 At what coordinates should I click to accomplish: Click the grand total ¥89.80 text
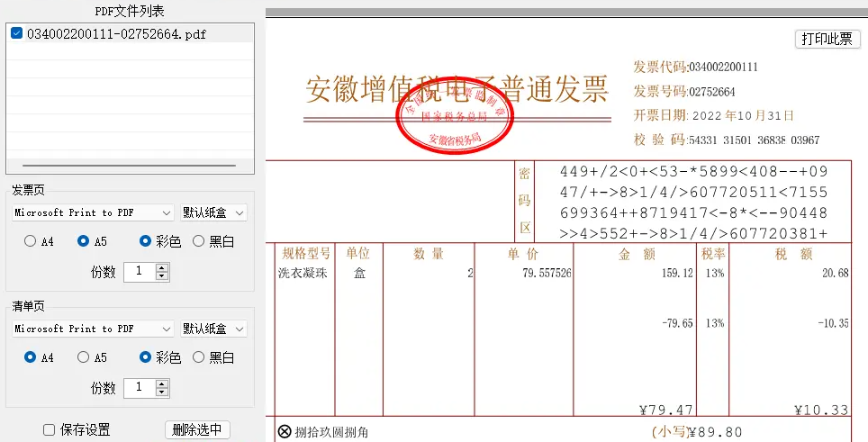tap(715, 432)
